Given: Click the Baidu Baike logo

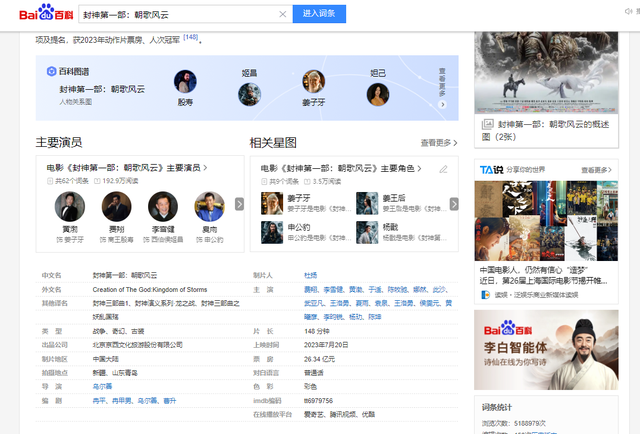Looking at the screenshot, I should (46, 13).
